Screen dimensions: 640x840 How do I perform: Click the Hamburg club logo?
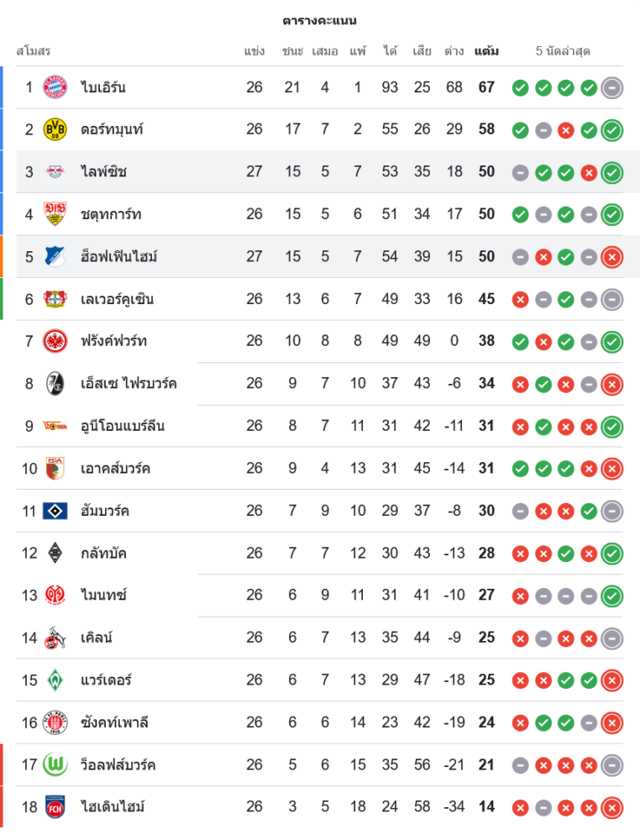[55, 511]
